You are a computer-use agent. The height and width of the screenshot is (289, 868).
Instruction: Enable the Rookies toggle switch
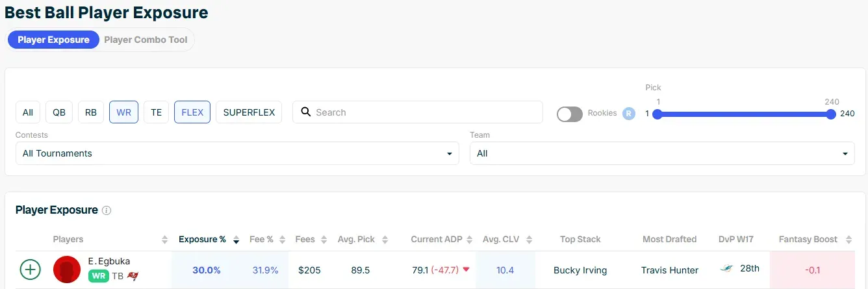point(570,114)
